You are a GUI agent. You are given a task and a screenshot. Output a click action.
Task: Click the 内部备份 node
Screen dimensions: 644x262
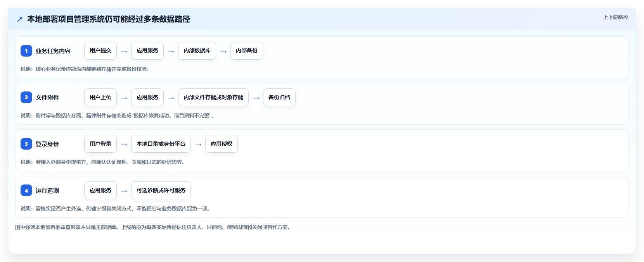click(247, 51)
